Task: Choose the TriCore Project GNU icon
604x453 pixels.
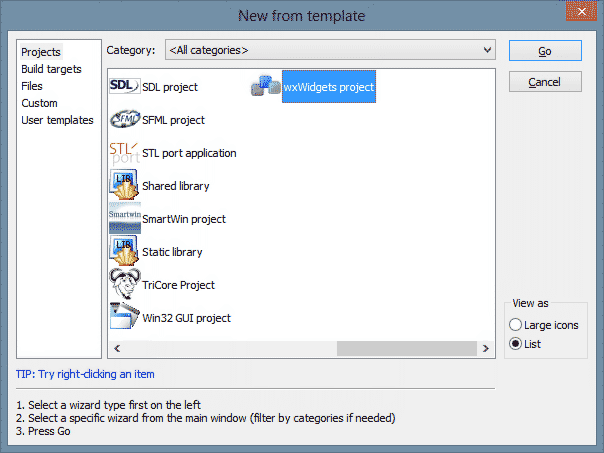Action: (x=124, y=285)
